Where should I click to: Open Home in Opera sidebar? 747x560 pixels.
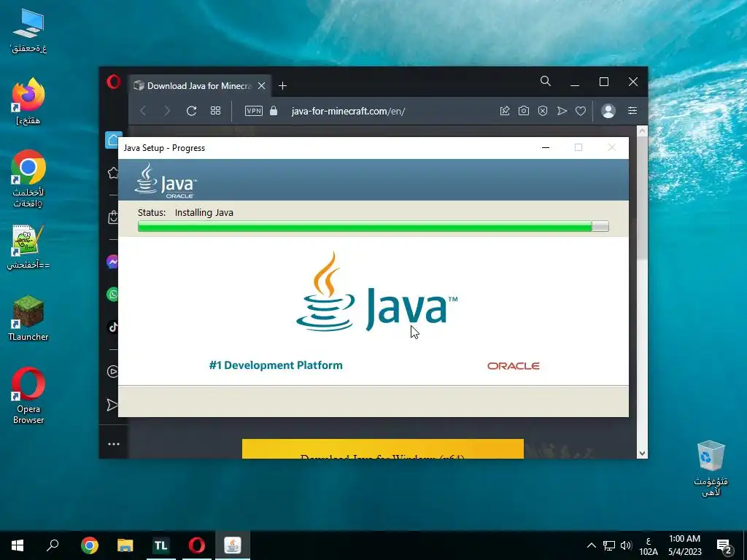coord(113,140)
